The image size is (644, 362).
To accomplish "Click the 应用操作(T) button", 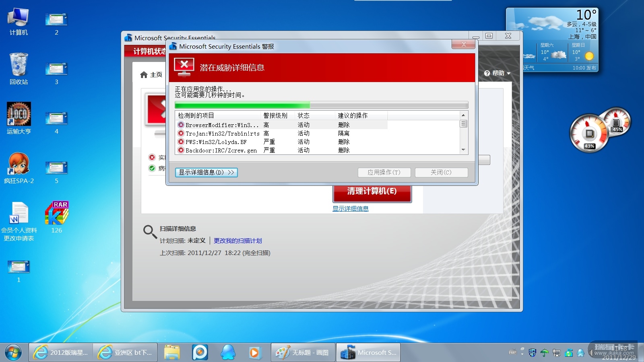I will 384,173.
